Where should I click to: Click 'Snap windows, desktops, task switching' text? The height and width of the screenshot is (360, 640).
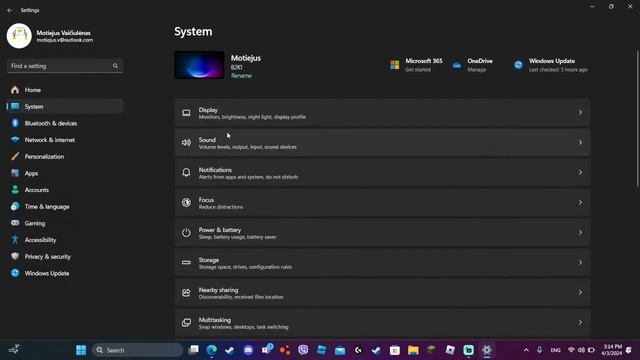[244, 327]
